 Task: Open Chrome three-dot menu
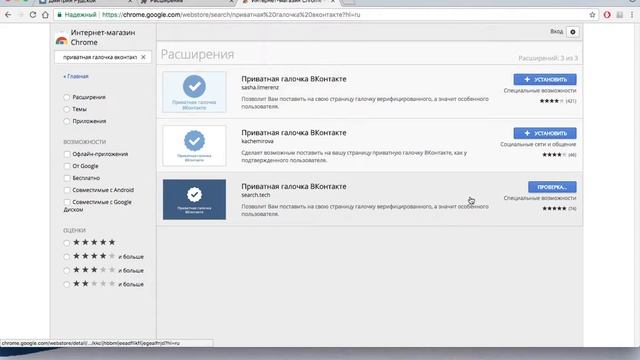[x=632, y=15]
